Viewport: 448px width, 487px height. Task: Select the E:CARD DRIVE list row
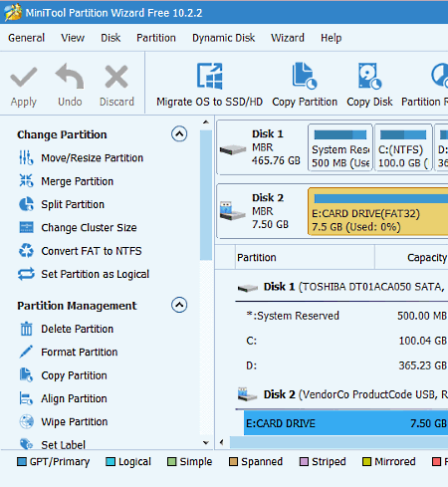[345, 423]
